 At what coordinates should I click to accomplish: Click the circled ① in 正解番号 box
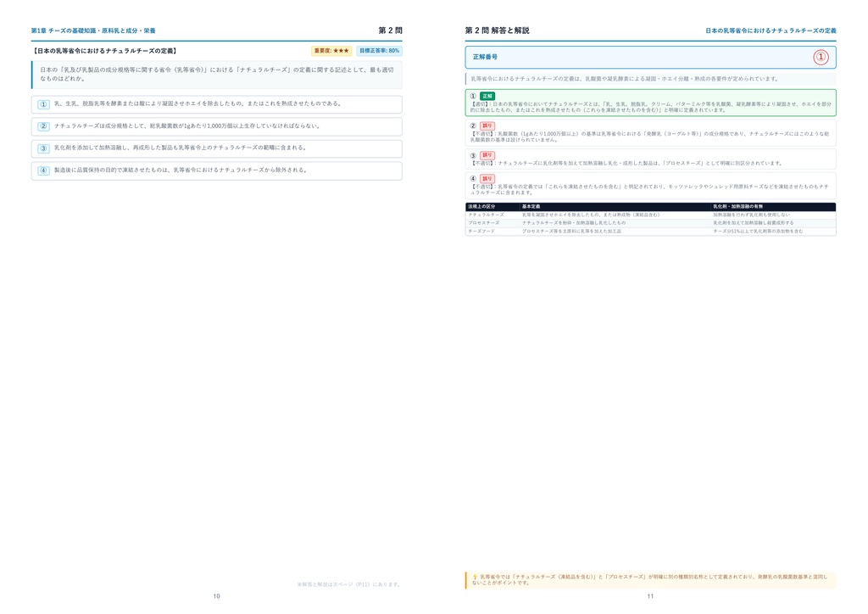821,57
